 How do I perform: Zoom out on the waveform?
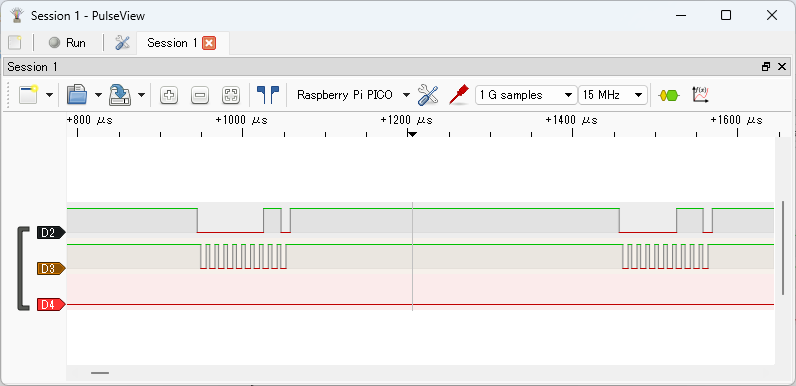(x=200, y=95)
